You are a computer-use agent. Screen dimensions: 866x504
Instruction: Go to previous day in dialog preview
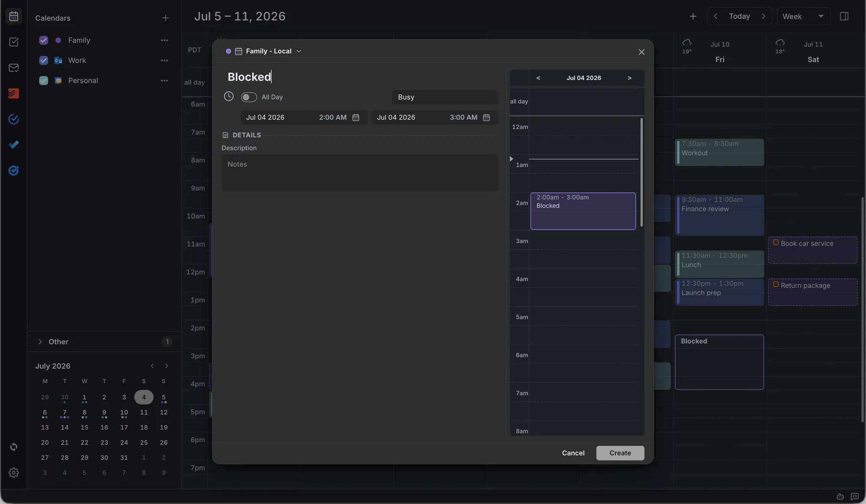pyautogui.click(x=538, y=78)
